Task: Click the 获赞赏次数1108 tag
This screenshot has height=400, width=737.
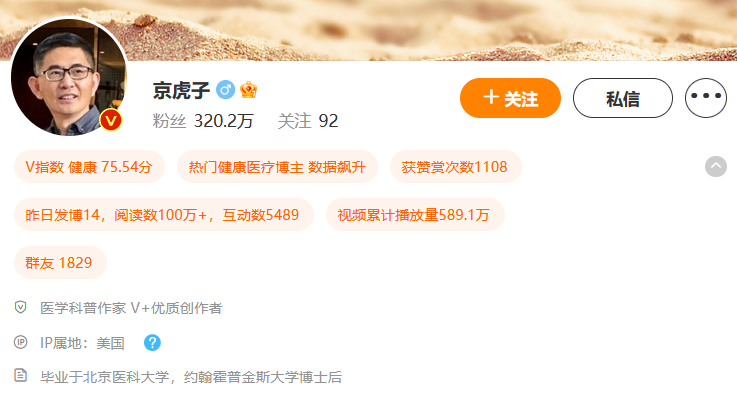Action: [x=455, y=167]
